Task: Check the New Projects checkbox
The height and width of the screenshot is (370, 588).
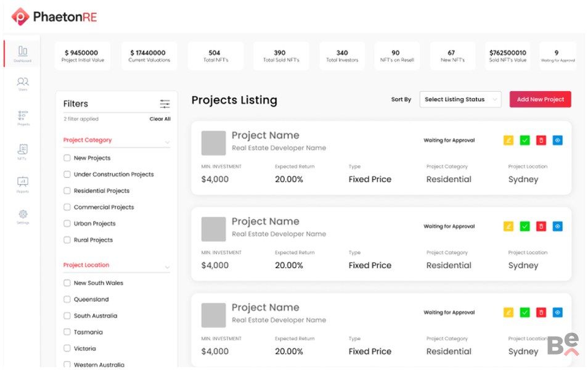Action: coord(67,158)
